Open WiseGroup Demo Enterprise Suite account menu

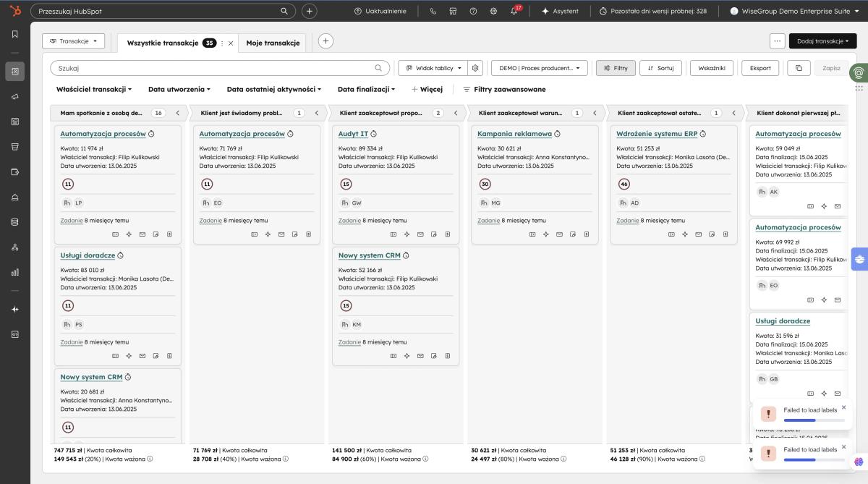point(795,11)
